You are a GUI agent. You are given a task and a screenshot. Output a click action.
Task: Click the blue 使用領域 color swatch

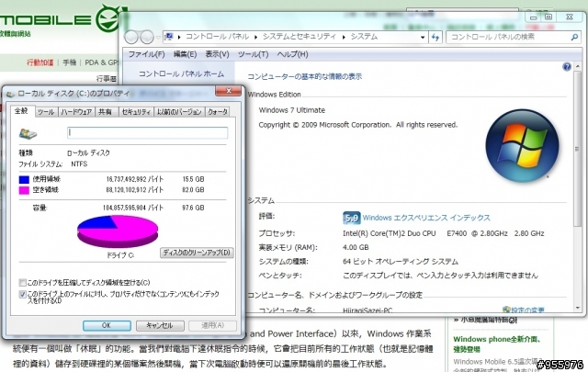pyautogui.click(x=24, y=180)
